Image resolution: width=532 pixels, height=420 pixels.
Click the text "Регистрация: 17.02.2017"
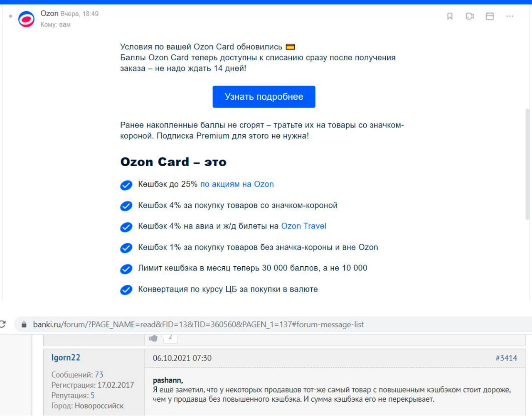pos(93,385)
